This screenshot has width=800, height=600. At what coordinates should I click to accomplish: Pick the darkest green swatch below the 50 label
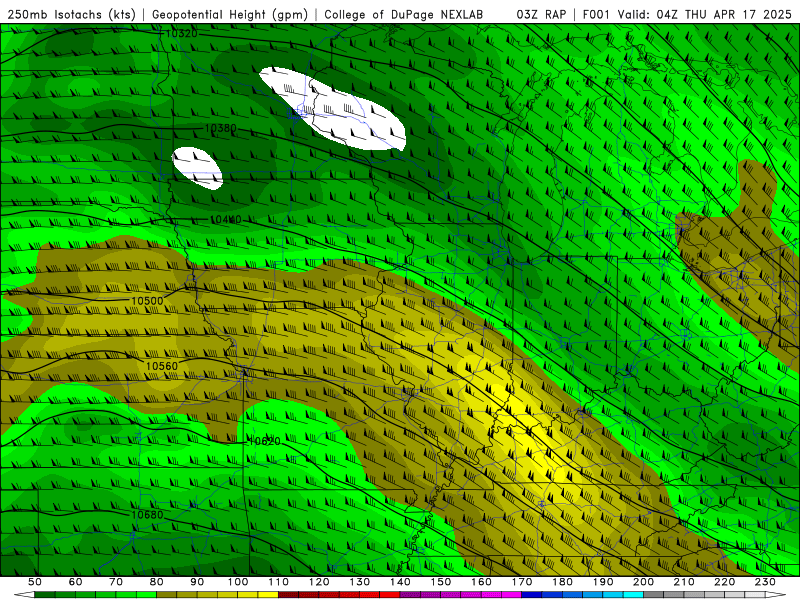tap(45, 595)
